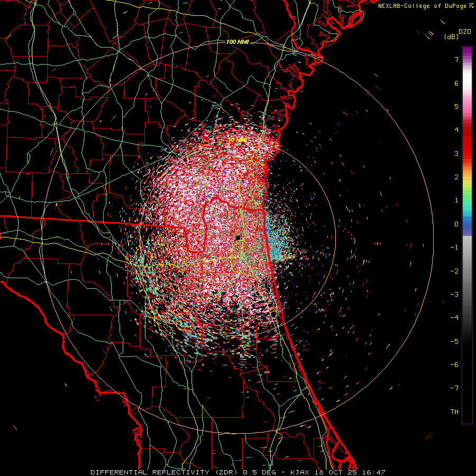This screenshot has width=476, height=476.
Task: Click the DZD legend header label
Action: pyautogui.click(x=465, y=32)
